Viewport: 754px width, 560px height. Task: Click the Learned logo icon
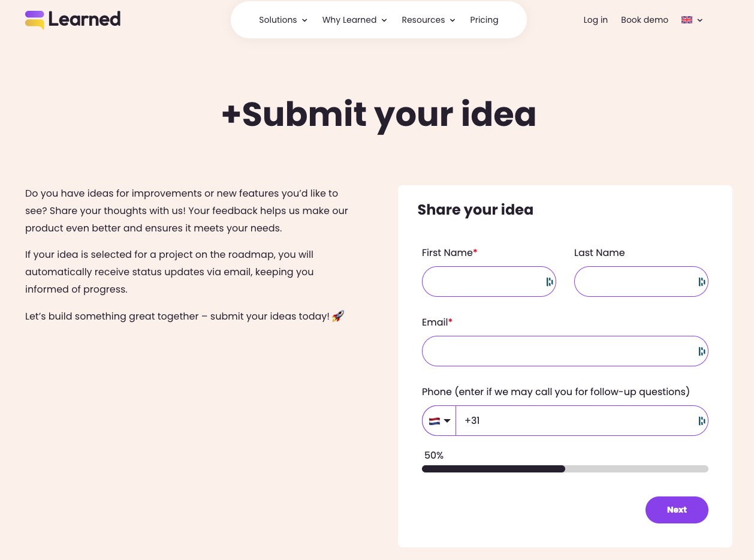tap(35, 20)
